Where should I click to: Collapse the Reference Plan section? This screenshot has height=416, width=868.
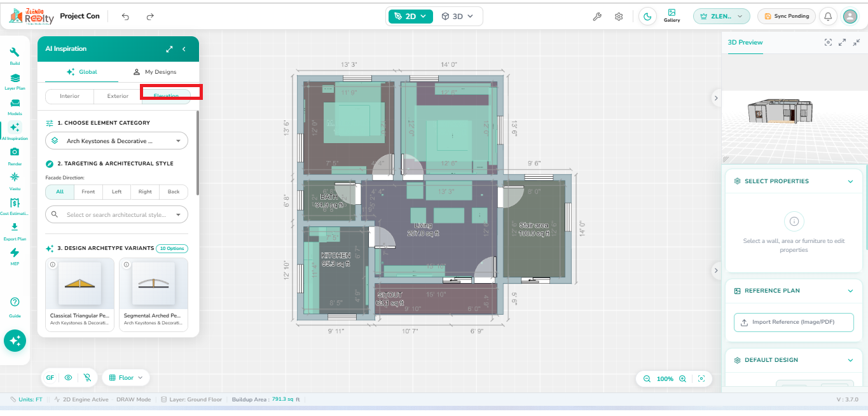pos(850,291)
